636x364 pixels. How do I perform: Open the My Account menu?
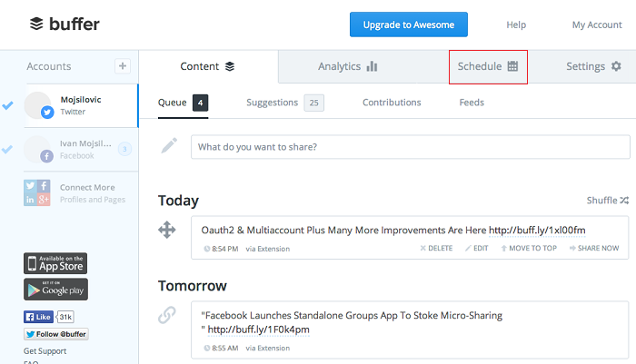(x=597, y=25)
